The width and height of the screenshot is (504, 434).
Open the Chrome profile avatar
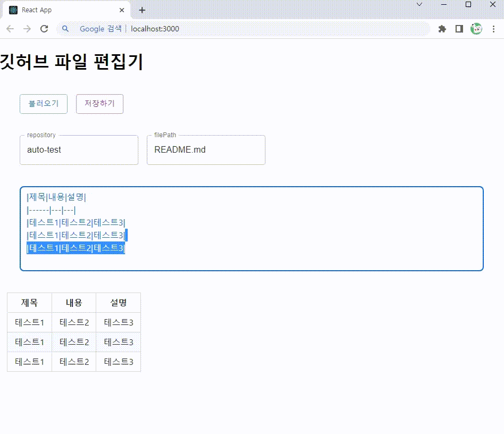[476, 29]
